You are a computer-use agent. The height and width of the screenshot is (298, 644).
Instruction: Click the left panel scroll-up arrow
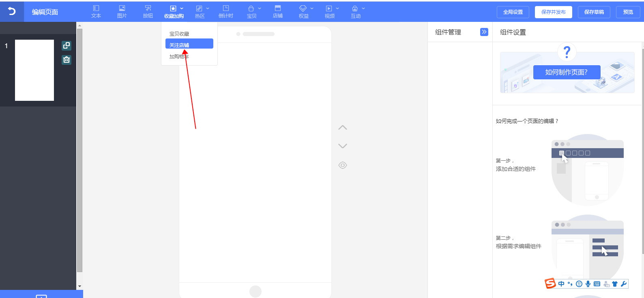[x=79, y=26]
